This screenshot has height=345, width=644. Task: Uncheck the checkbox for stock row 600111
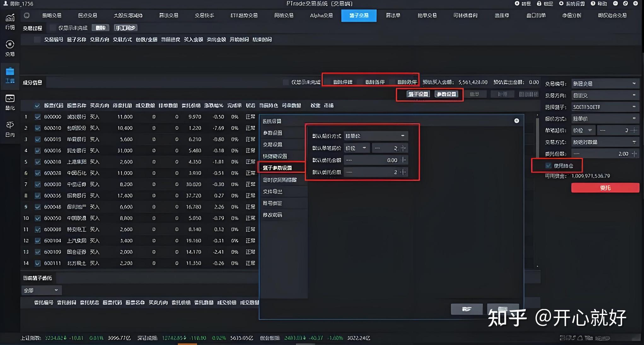pos(38,263)
